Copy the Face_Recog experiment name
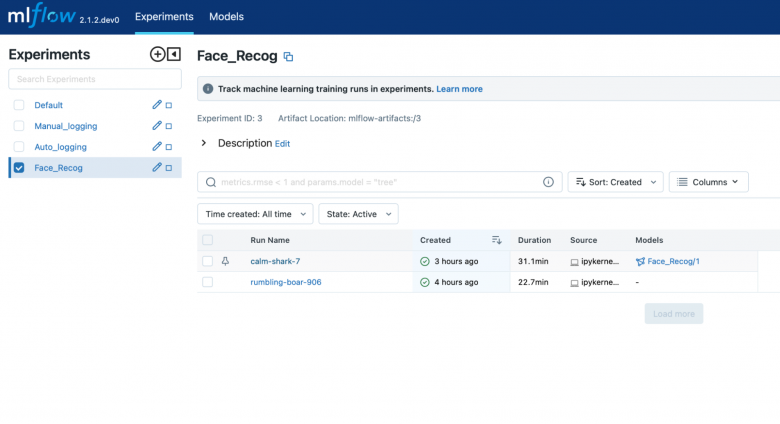780x424 pixels. pos(288,57)
